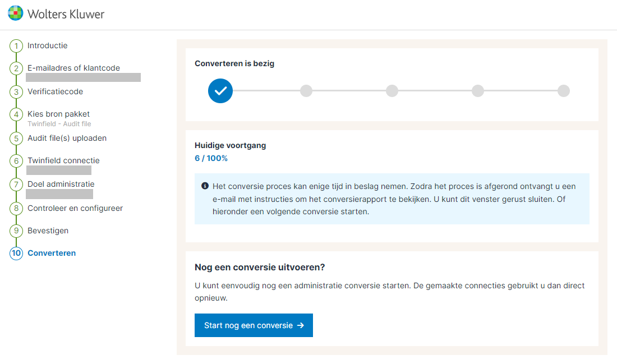The height and width of the screenshot is (364, 617).
Task: Click the step 1 circle icon
Action: [16, 46]
